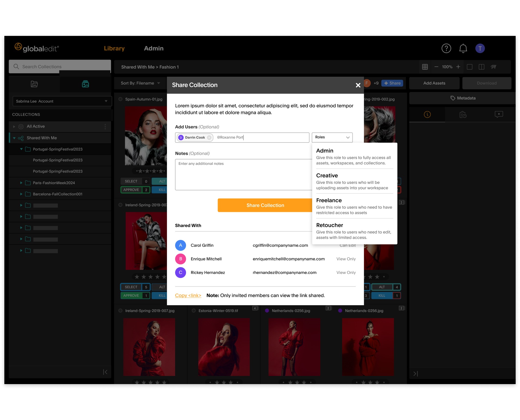Choose Freelance role option
Image resolution: width=520 pixels, height=420 pixels.
tap(355, 206)
